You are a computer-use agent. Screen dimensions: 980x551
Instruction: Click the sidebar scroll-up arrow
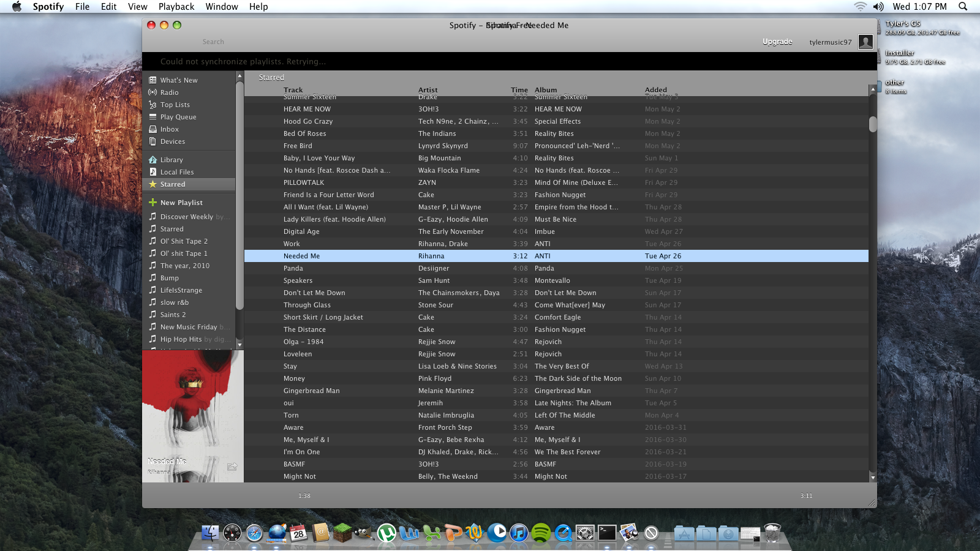239,76
